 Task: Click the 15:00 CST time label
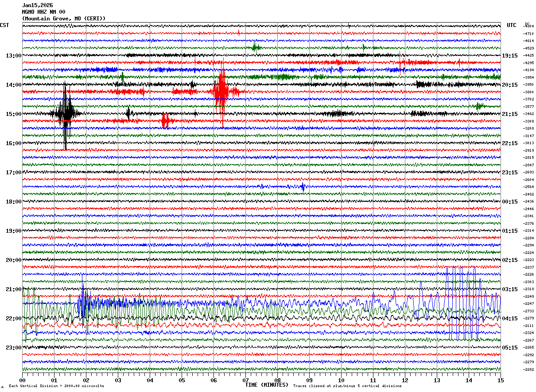point(14,114)
